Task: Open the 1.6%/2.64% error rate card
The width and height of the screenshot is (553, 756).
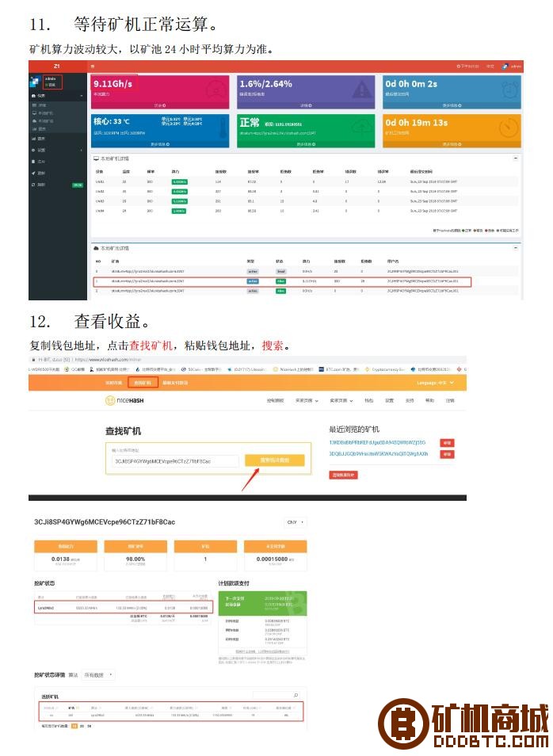Action: click(306, 92)
